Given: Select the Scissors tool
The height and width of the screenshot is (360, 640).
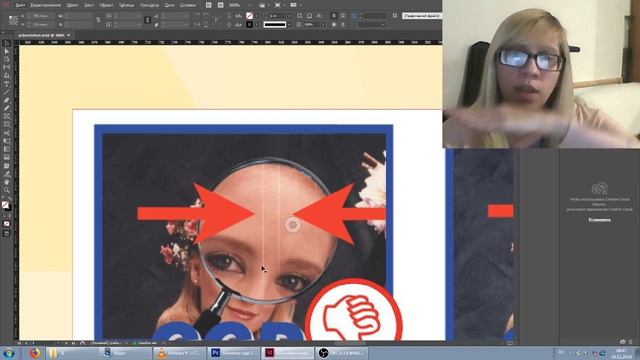Looking at the screenshot, I should point(7,133).
